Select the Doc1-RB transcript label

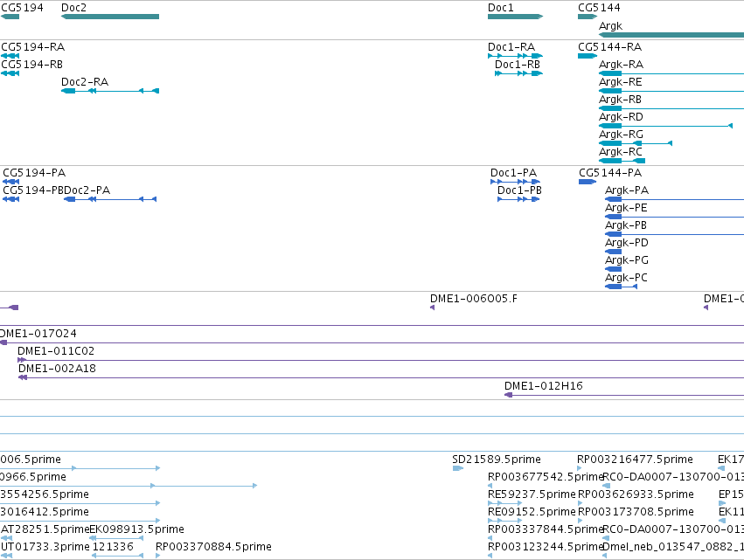(x=518, y=65)
